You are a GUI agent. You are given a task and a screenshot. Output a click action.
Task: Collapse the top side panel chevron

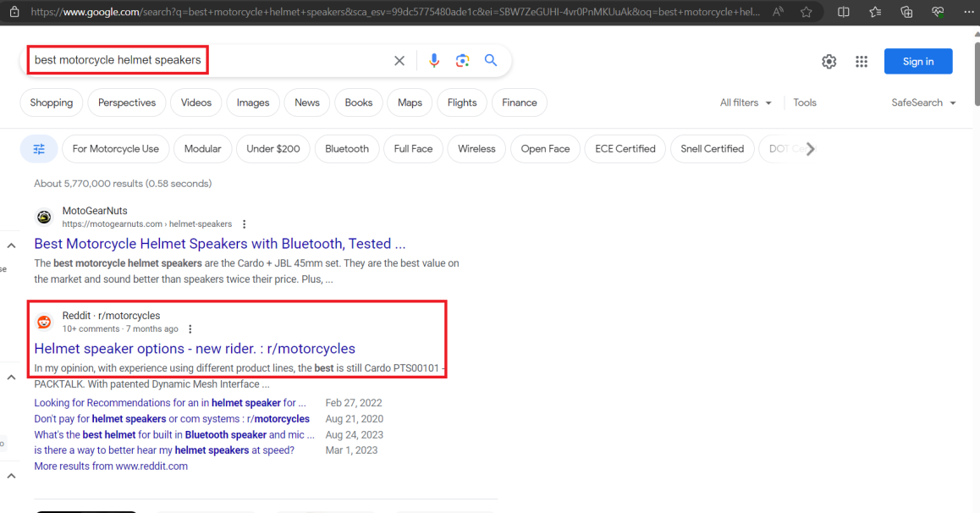[x=11, y=245]
